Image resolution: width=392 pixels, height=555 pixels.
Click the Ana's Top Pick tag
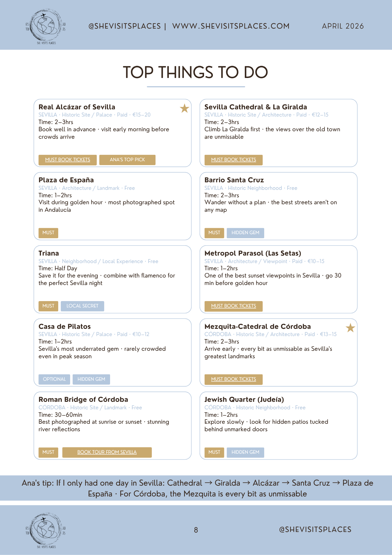[x=127, y=160]
